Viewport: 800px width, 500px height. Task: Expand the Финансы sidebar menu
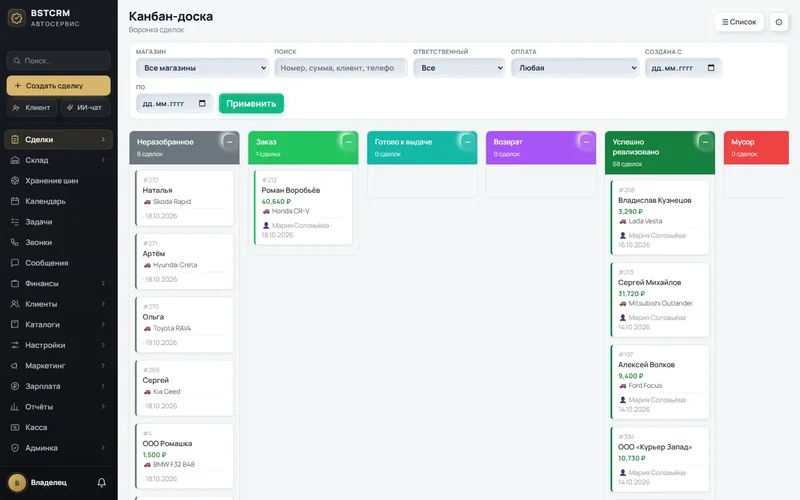click(x=59, y=283)
